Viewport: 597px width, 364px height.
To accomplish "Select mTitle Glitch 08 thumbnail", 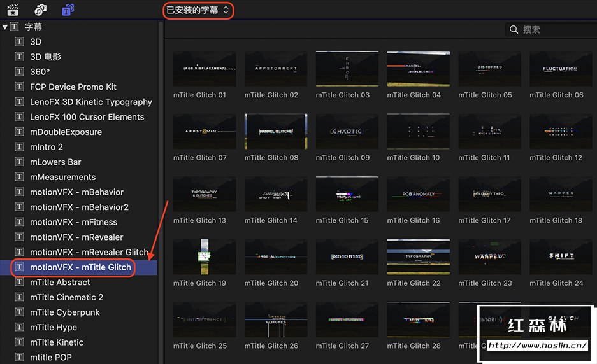I will 276,132.
